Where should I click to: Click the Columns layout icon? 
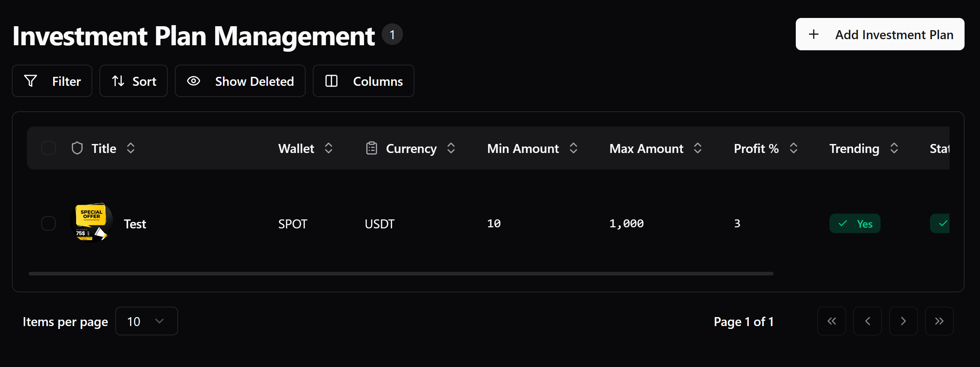tap(332, 81)
